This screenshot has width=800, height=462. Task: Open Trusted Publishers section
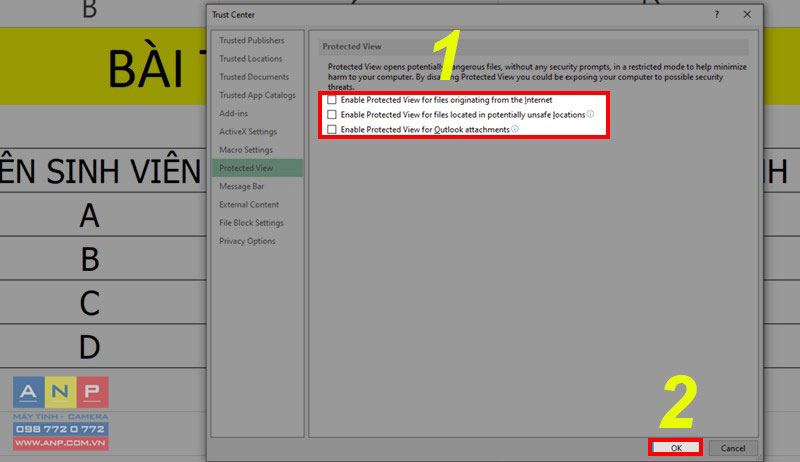258,40
